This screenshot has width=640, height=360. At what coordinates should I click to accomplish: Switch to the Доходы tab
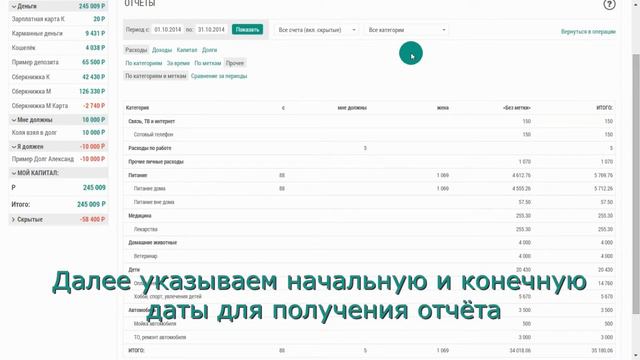point(162,50)
